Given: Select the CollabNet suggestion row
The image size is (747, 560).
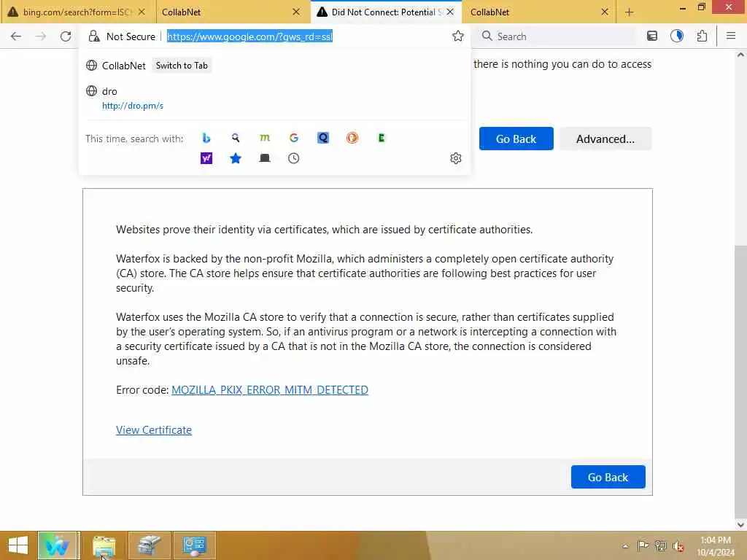Looking at the screenshot, I should point(274,65).
